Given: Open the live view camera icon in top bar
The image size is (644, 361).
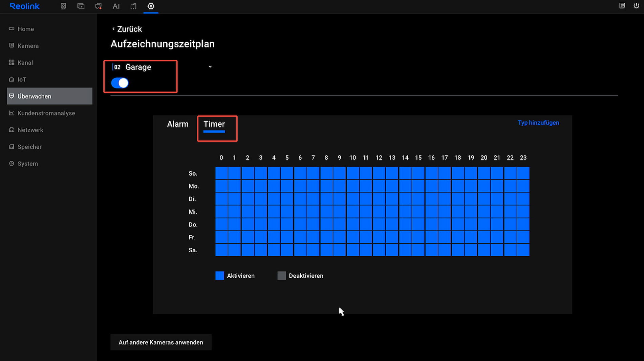Looking at the screenshot, I should (x=63, y=6).
